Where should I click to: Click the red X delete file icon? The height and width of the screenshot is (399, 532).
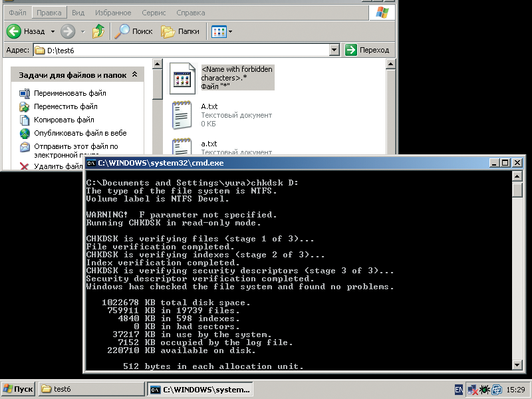[24, 166]
